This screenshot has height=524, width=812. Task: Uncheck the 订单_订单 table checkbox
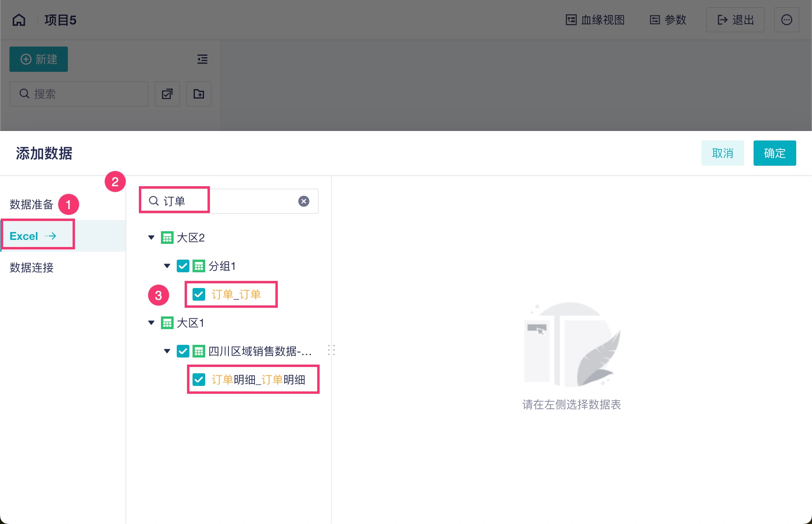click(199, 294)
